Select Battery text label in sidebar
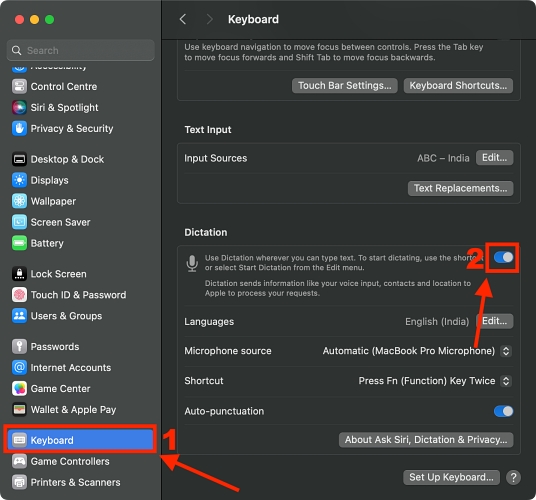Screen dimensions: 536x500 (47, 243)
